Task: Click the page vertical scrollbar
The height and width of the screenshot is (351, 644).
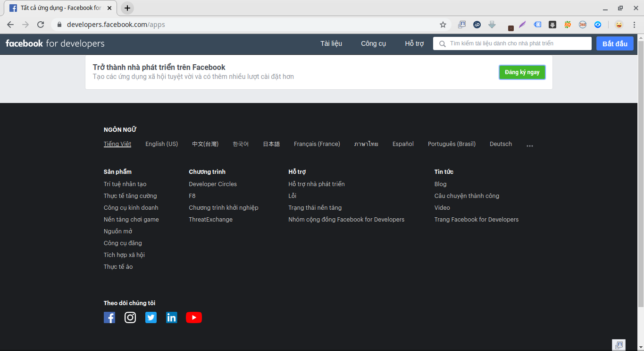Action: tap(640, 175)
